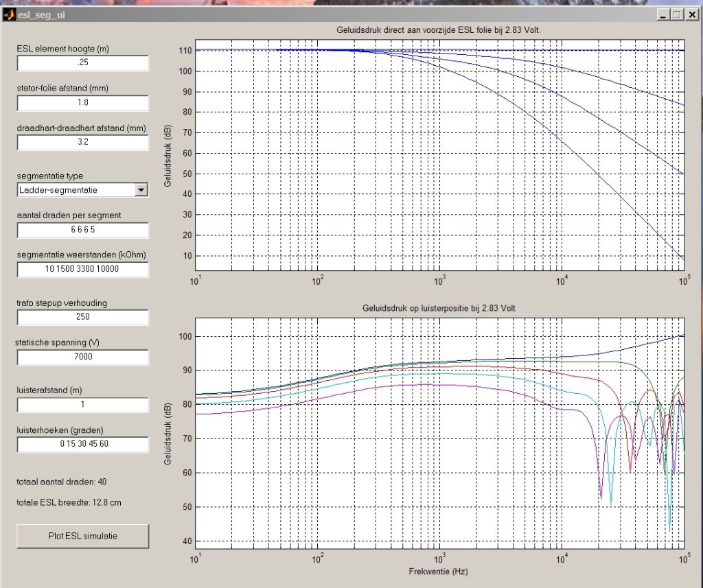Click the top plot 'Geluidsdruk (dB)' y-axis label
Viewport: 703px width, 588px height.
[x=168, y=156]
